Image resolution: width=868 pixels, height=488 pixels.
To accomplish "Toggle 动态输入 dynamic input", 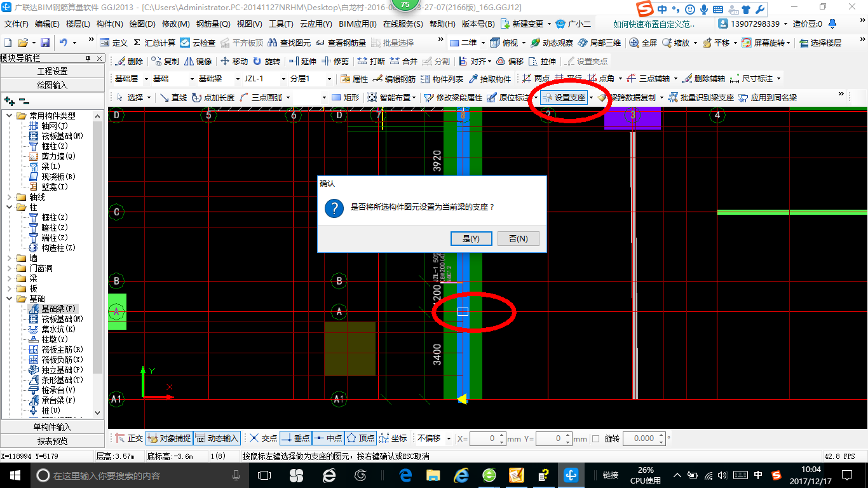I will coord(217,438).
